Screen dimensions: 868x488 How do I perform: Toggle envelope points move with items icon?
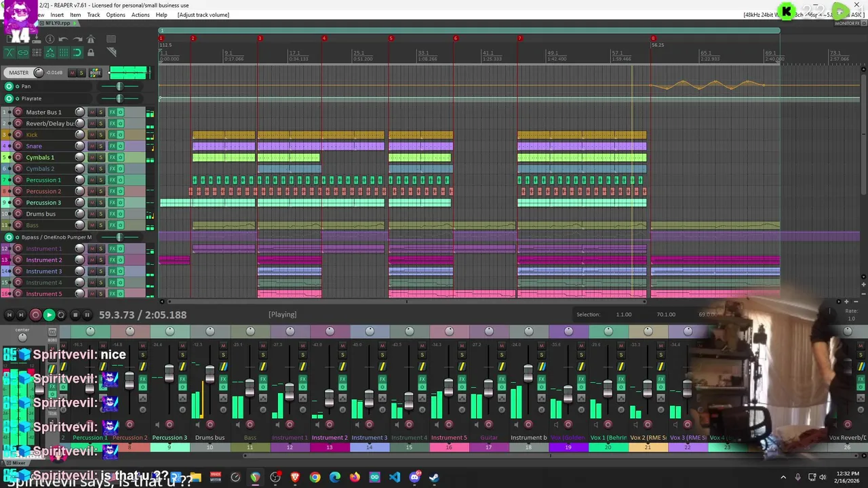click(50, 52)
